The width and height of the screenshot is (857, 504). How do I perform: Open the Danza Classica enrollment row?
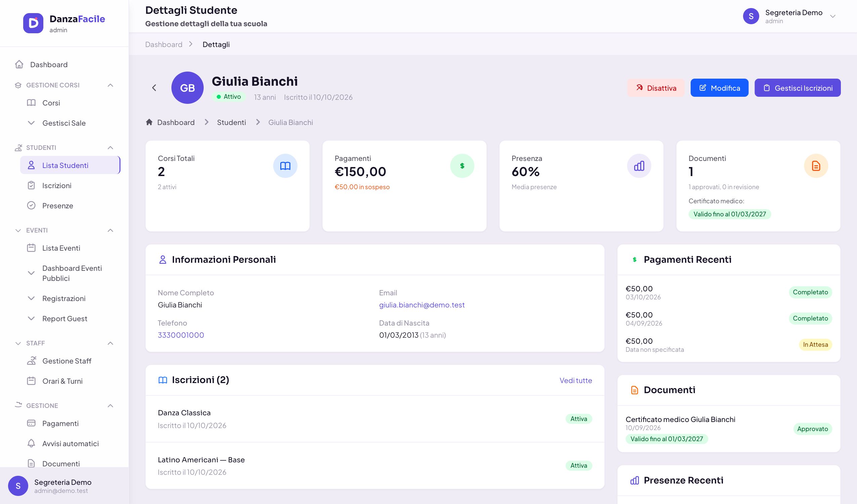click(x=375, y=419)
